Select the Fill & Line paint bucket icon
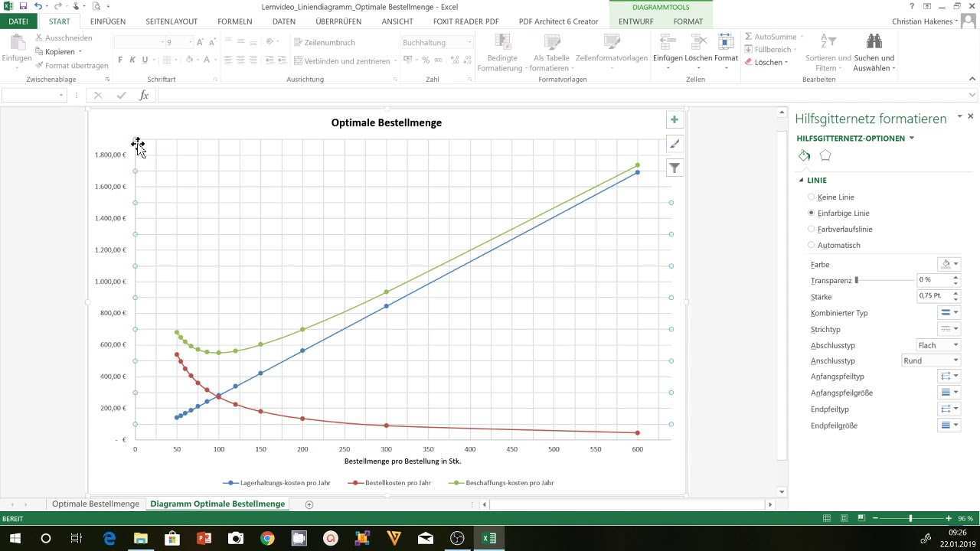This screenshot has width=980, height=551. pyautogui.click(x=804, y=155)
